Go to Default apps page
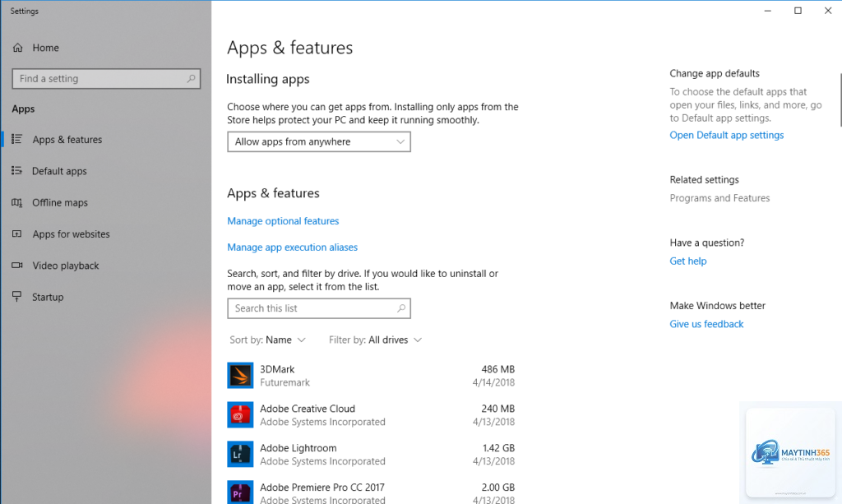842x504 pixels. pyautogui.click(x=59, y=171)
